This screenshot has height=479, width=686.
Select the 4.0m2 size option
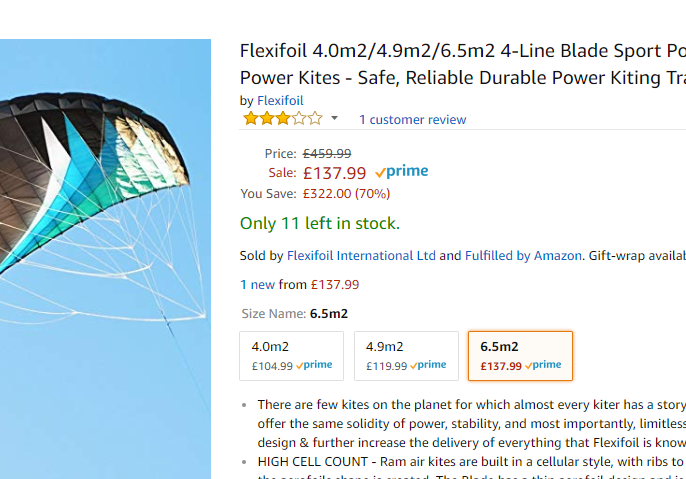[292, 356]
